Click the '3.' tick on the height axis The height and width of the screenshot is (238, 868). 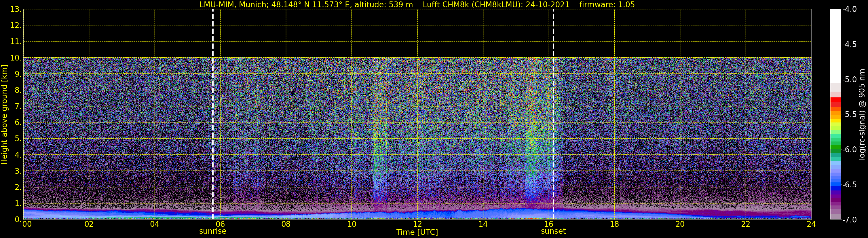click(18, 171)
